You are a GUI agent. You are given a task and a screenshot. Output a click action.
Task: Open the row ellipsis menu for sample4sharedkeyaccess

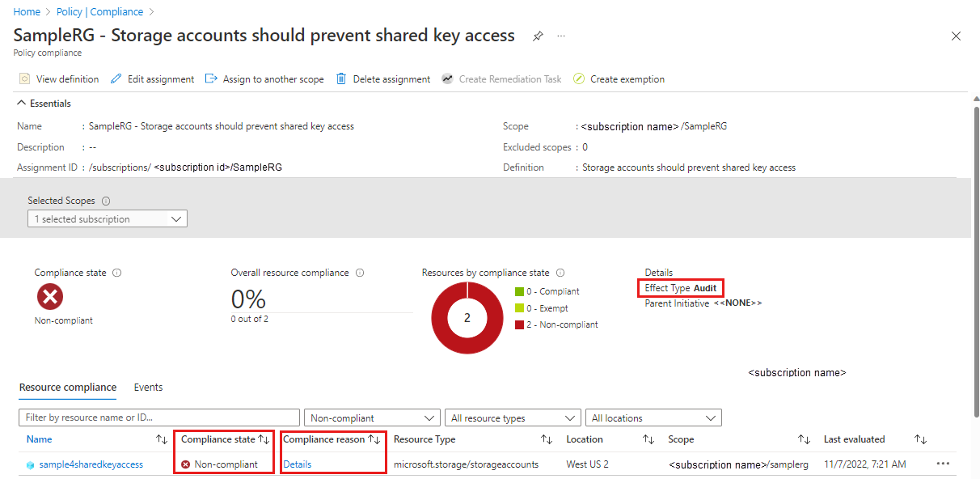pyautogui.click(x=943, y=464)
